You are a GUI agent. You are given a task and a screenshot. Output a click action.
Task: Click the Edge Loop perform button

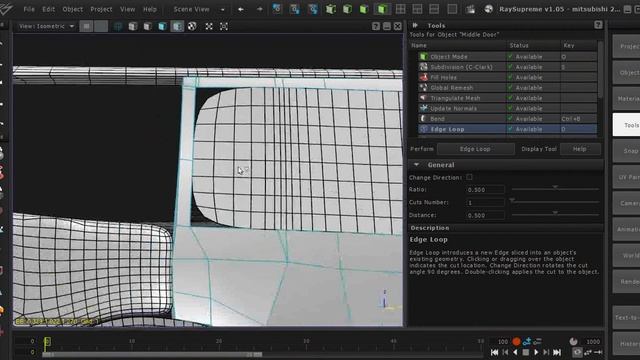(x=475, y=149)
